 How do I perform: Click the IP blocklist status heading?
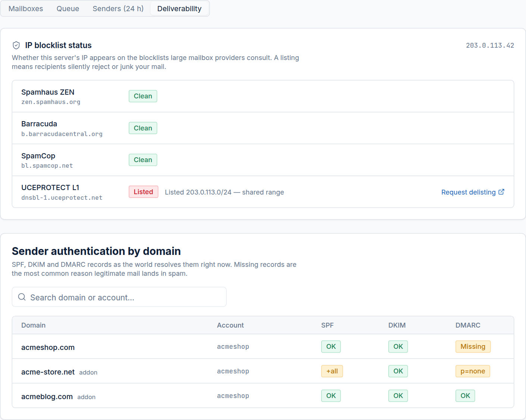click(59, 45)
